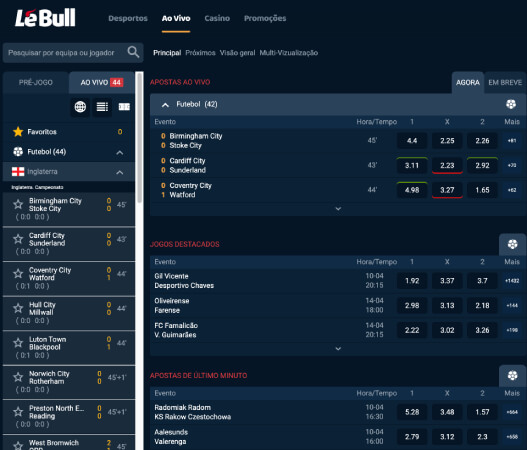Click the LeBull logo
Screen dimensions: 527x450
pos(45,18)
